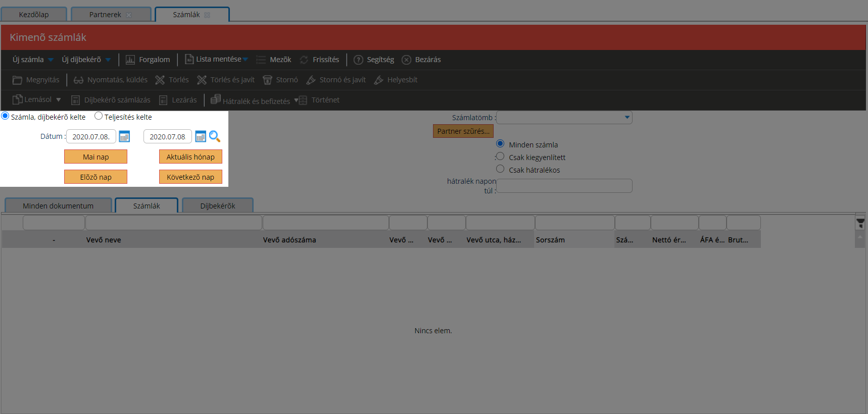Screen dimensions: 868x414
Task: Switch to the Kezdőlap tab
Action: 34,15
